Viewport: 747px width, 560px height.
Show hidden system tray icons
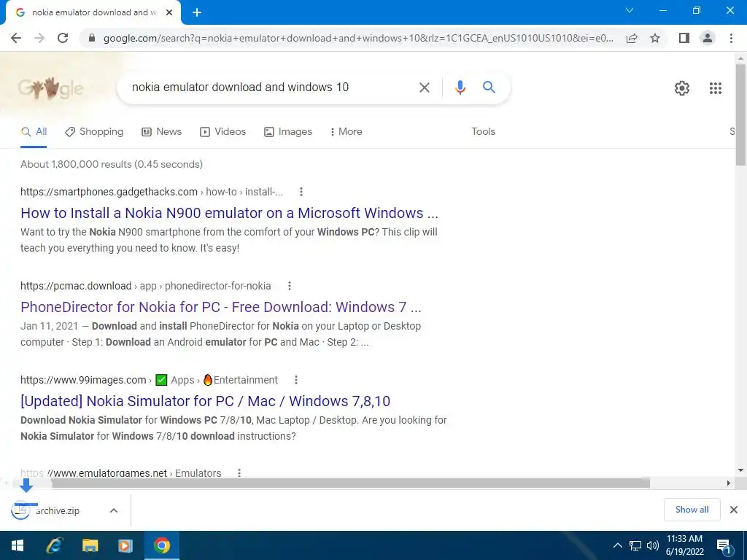617,545
